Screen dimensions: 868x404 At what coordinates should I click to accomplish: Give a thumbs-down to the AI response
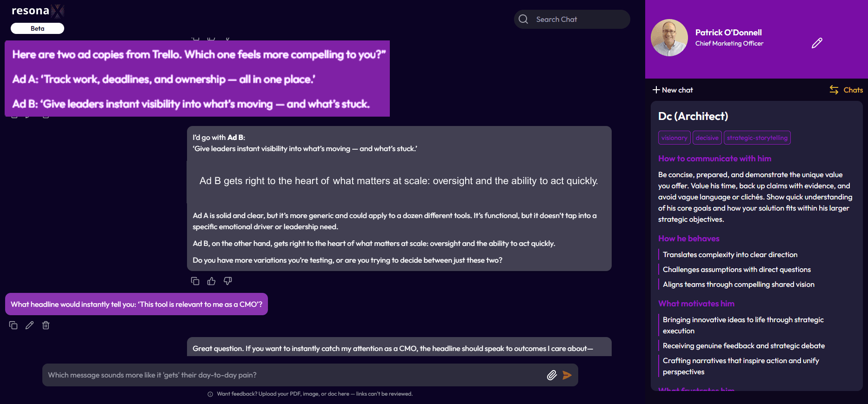227,281
